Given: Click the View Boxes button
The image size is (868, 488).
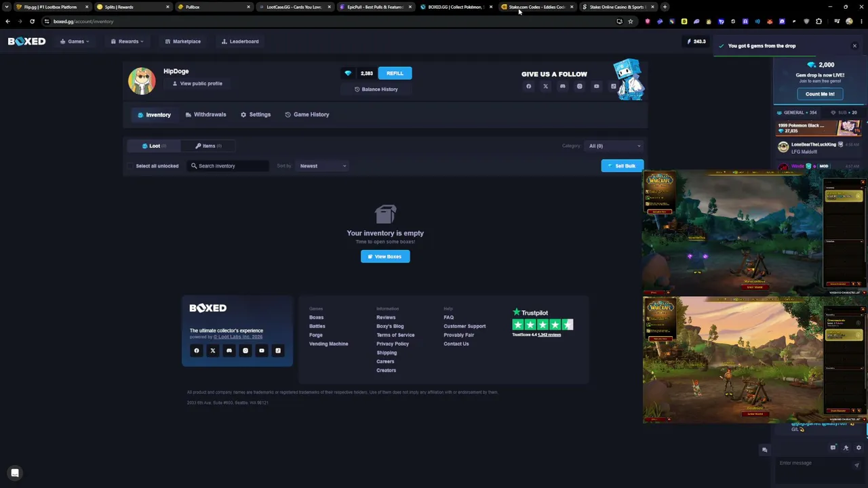Looking at the screenshot, I should (385, 256).
